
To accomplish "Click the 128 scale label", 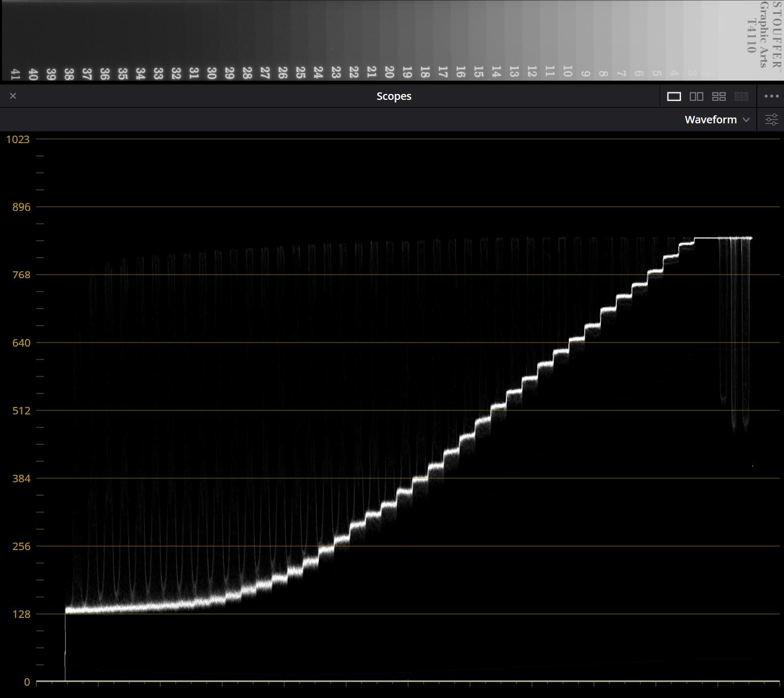I will click(21, 614).
